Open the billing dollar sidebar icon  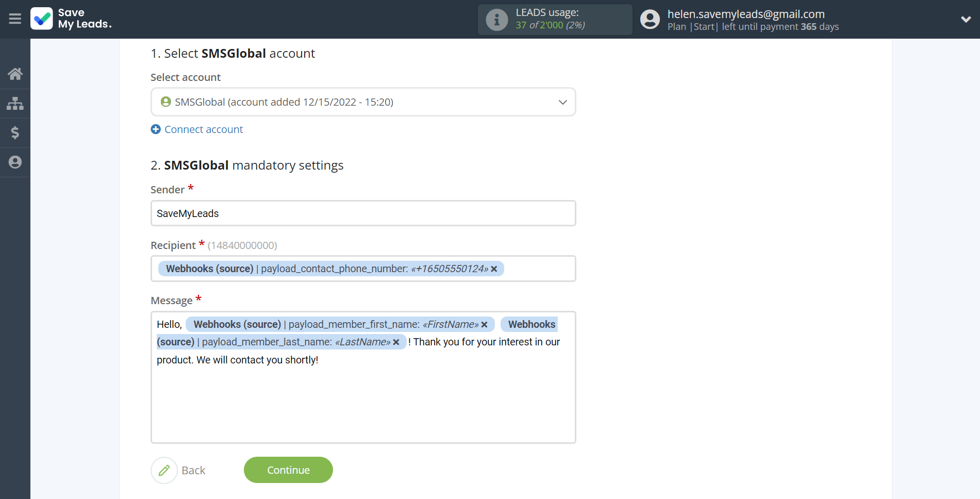pyautogui.click(x=15, y=132)
